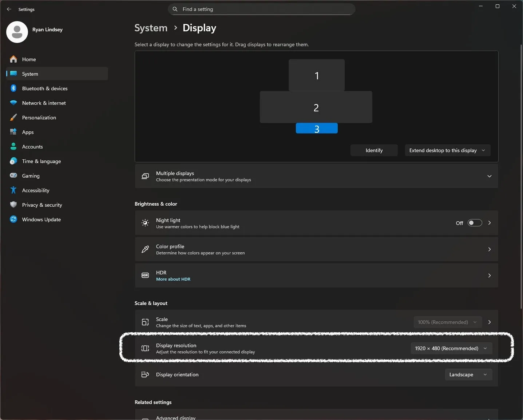
Task: Open Personalization settings
Action: [x=57, y=117]
